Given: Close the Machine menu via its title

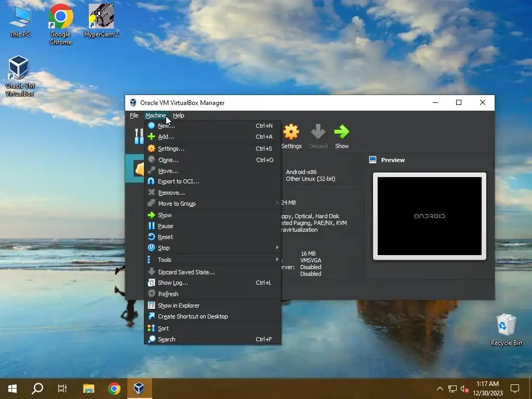Looking at the screenshot, I should [155, 115].
